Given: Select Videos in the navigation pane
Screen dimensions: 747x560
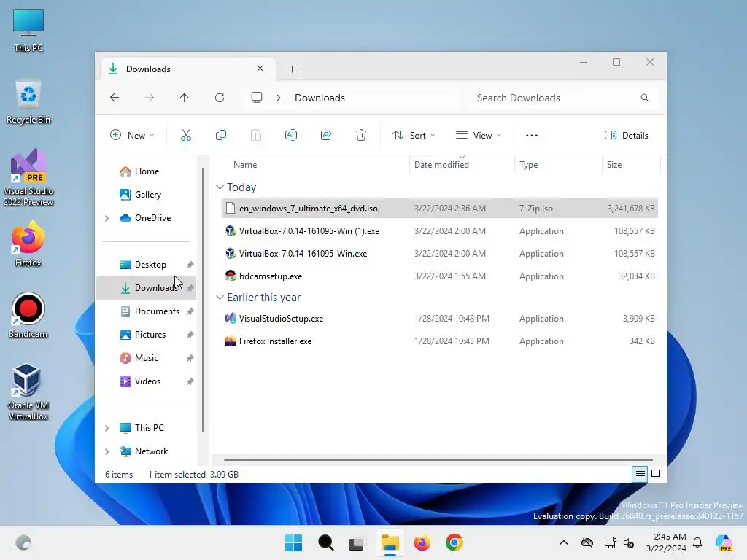Looking at the screenshot, I should [147, 381].
